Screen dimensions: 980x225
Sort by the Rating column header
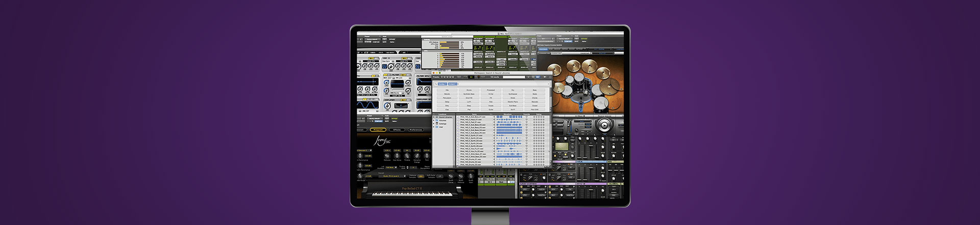click(539, 114)
